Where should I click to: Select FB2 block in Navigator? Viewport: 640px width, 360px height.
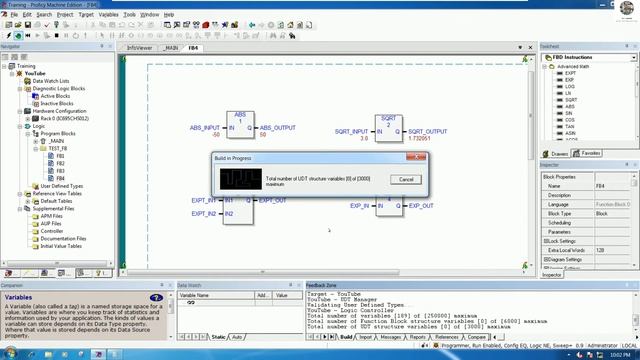tap(60, 163)
